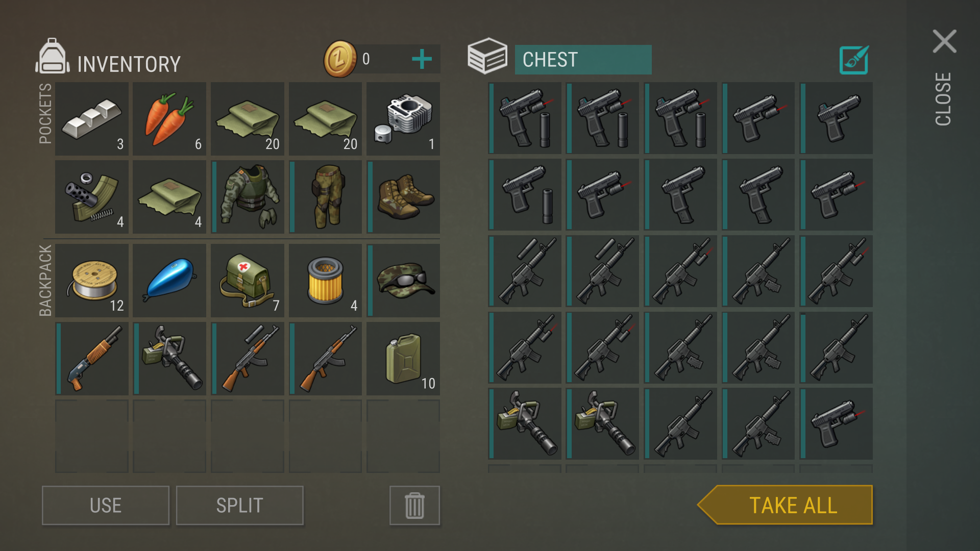Select the blue gas tank item
The width and height of the screenshot is (980, 551).
coord(169,280)
